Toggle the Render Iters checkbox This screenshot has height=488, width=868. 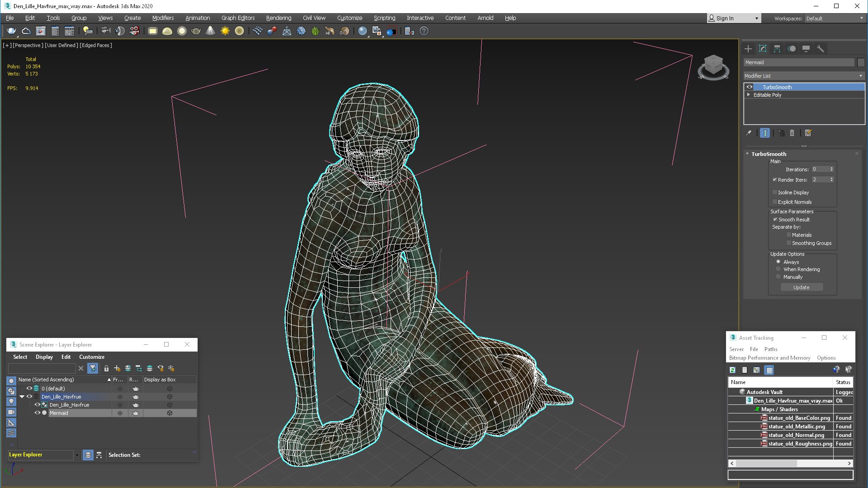775,180
